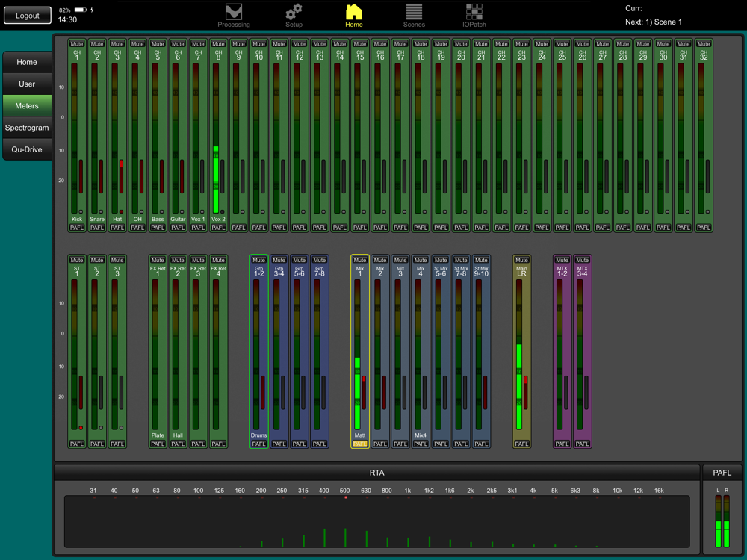Click the 1k RTA frequency label
The height and width of the screenshot is (560, 747).
pyautogui.click(x=408, y=491)
